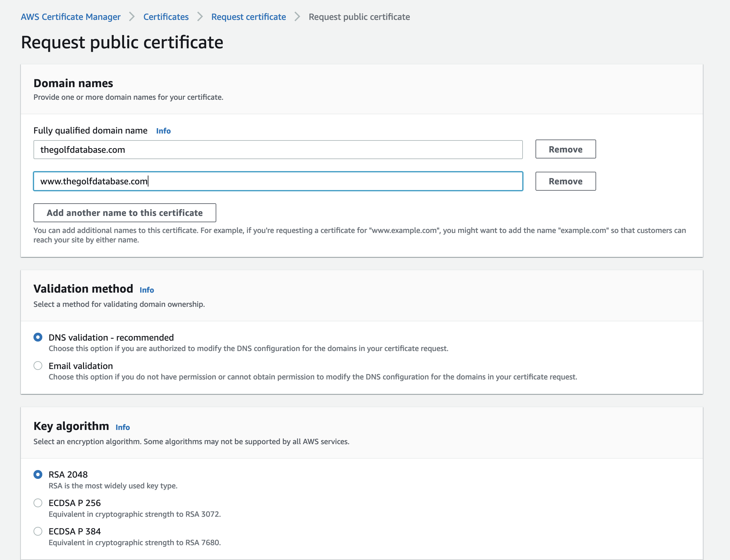Open AWS Certificate Manager breadcrumb link

[70, 17]
